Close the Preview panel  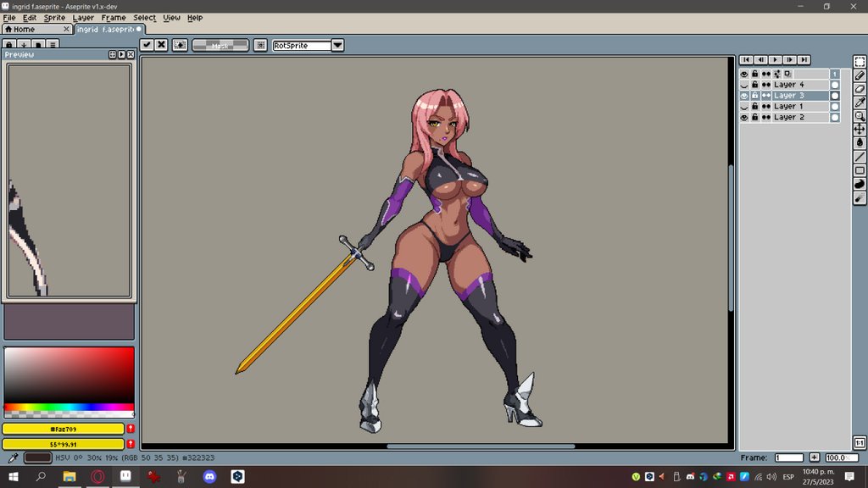pyautogui.click(x=131, y=54)
